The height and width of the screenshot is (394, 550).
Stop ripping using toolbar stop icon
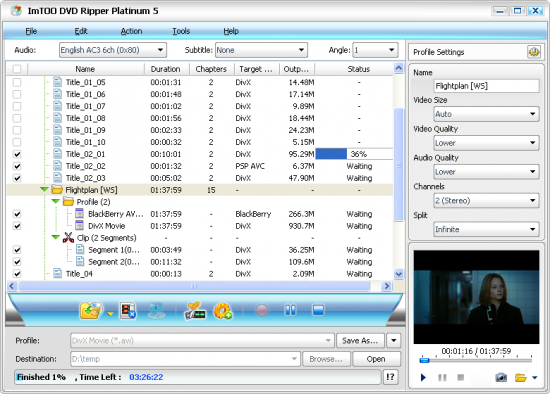318,310
